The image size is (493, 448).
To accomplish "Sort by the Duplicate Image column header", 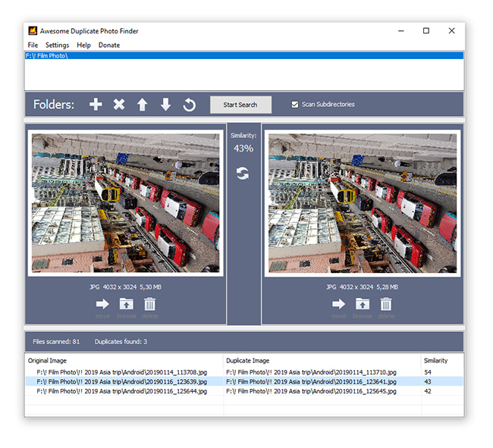I will [x=322, y=360].
